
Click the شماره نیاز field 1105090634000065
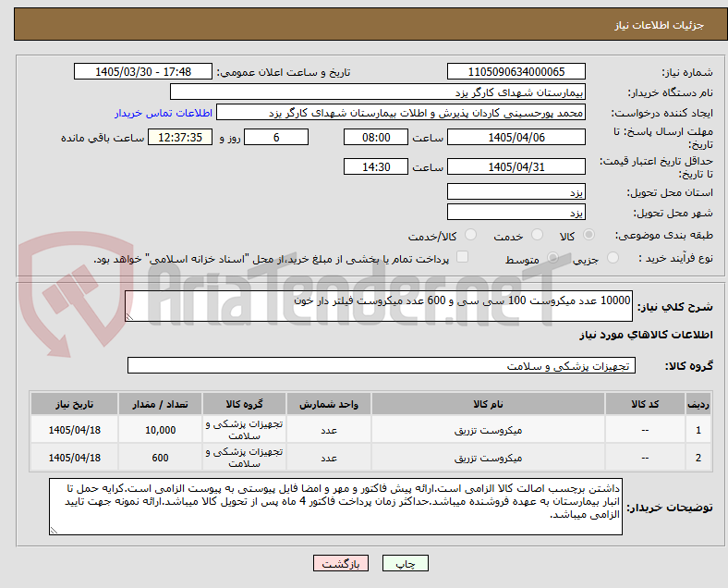point(516,71)
